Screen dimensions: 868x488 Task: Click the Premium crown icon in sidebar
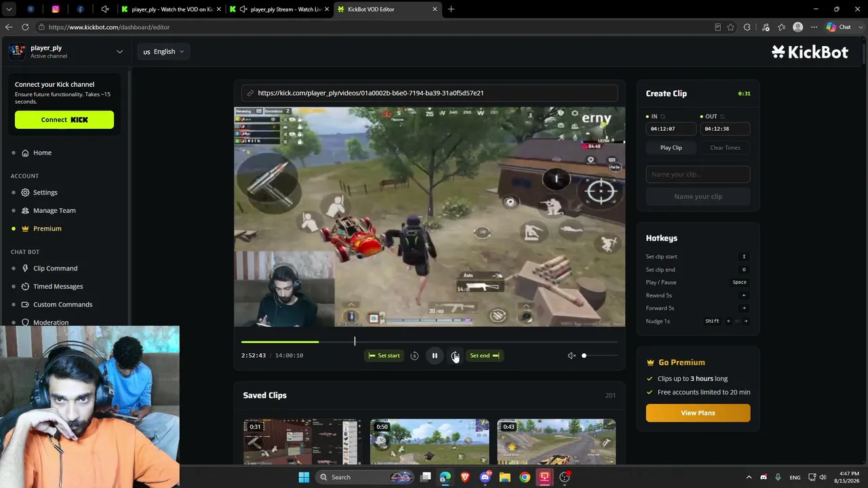point(25,228)
